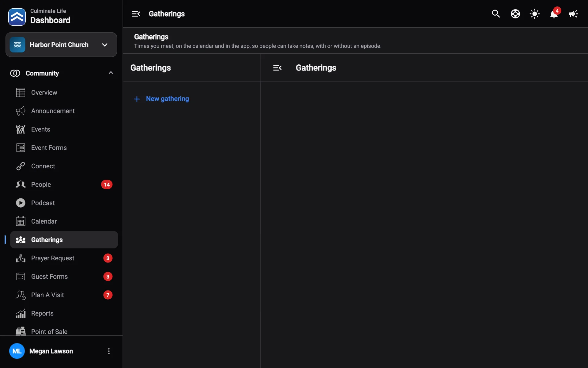588x368 pixels.
Task: Collapse the Community section chevron
Action: pyautogui.click(x=111, y=73)
